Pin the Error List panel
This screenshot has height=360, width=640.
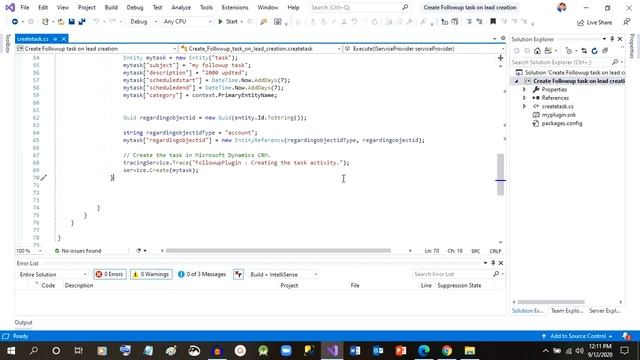pos(493,263)
